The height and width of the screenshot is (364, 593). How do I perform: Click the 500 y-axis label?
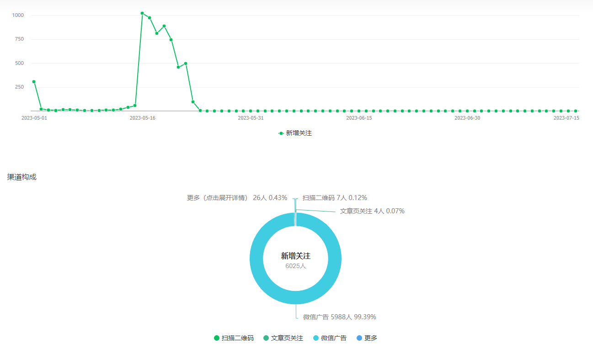20,63
